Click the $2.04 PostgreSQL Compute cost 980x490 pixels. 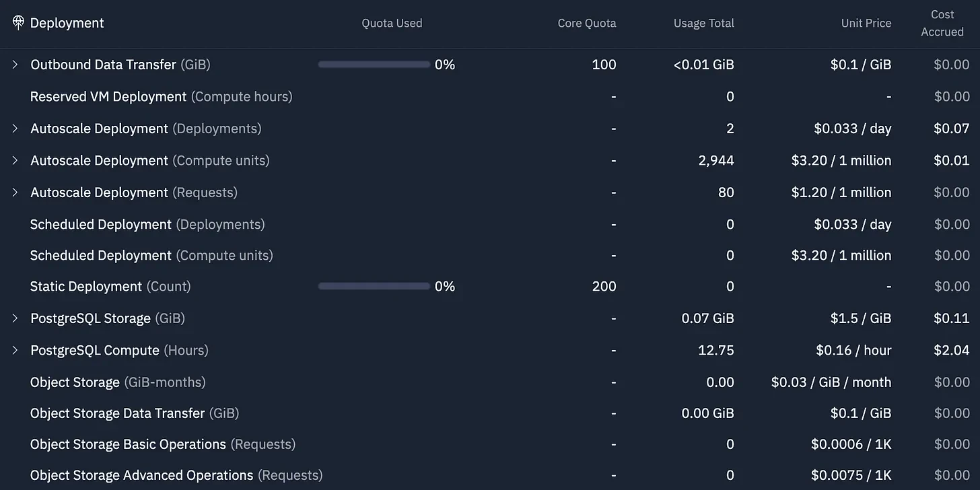(x=952, y=350)
